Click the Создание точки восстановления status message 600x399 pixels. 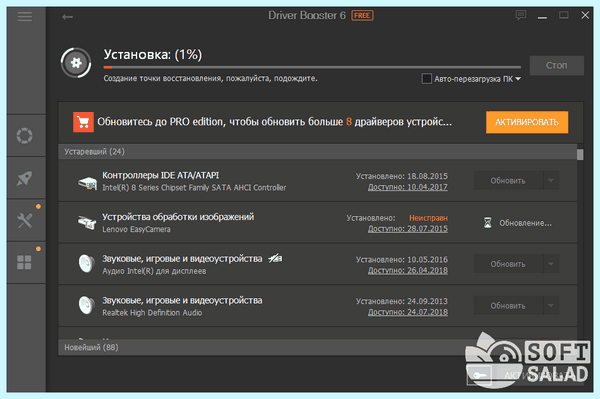tap(210, 78)
